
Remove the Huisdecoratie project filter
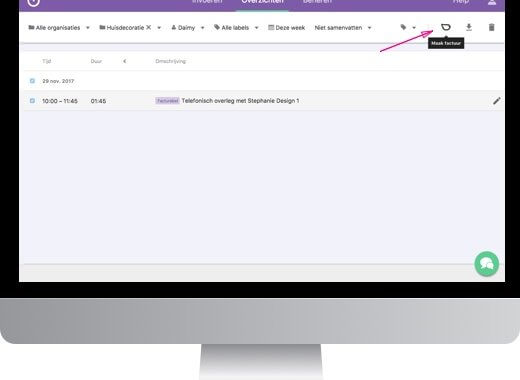click(x=149, y=27)
